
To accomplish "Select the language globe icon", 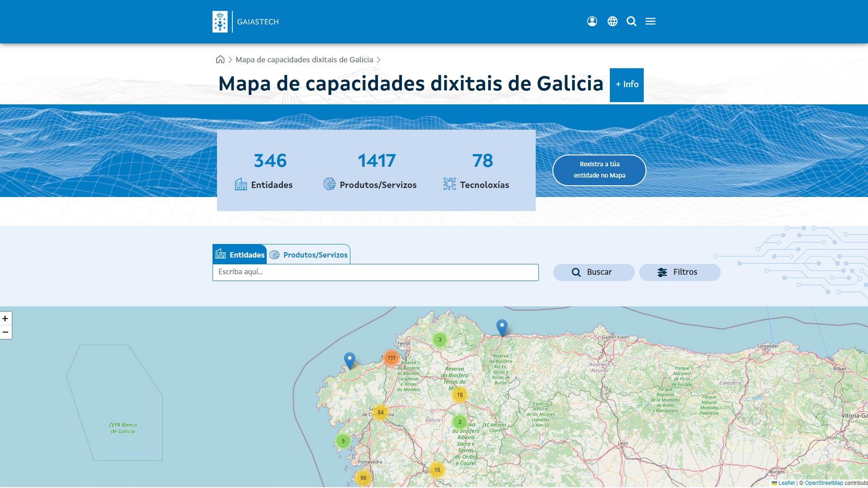I will 613,21.
